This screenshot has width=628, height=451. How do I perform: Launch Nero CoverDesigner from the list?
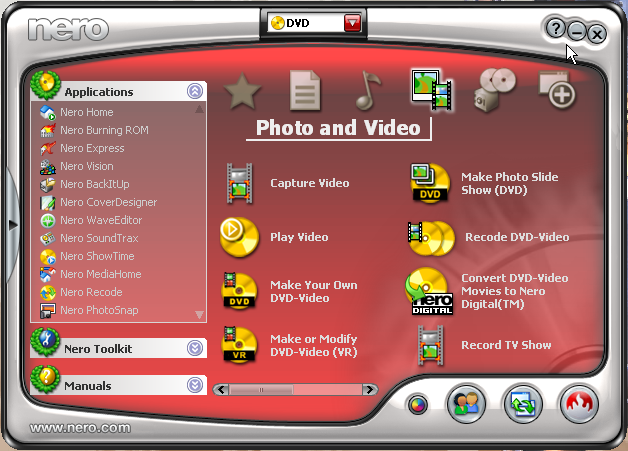tap(109, 202)
